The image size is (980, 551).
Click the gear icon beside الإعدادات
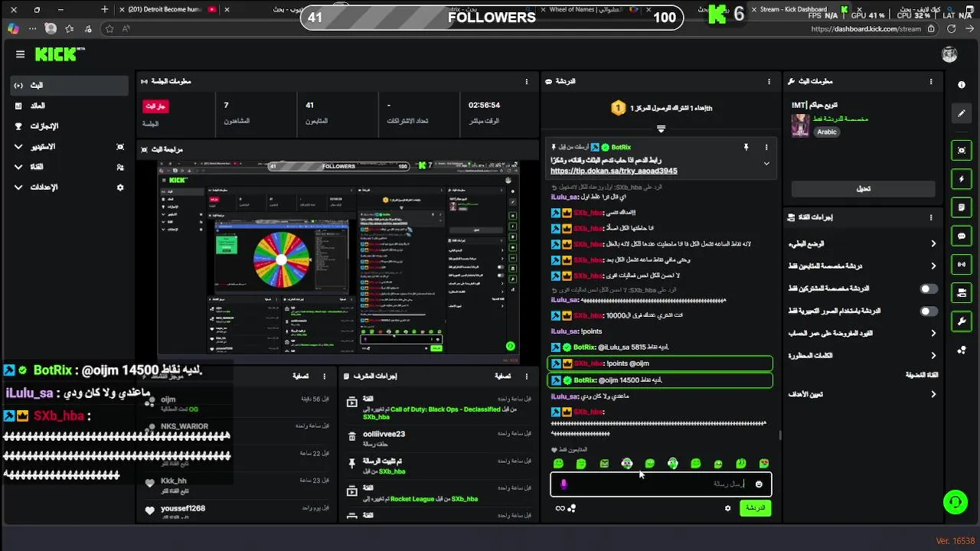pyautogui.click(x=120, y=187)
